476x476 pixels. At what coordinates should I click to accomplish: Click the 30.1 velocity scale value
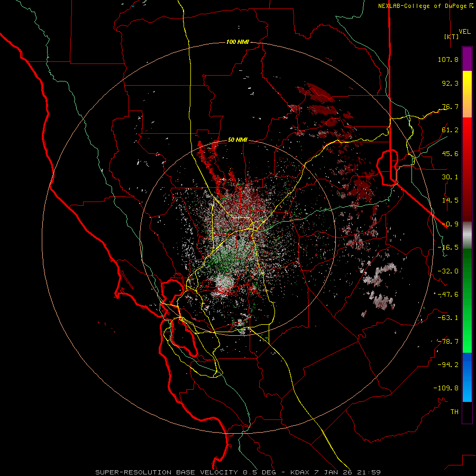tap(450, 177)
